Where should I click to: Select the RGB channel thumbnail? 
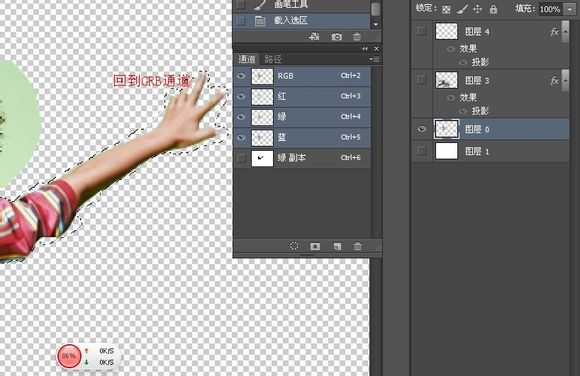pyautogui.click(x=262, y=76)
